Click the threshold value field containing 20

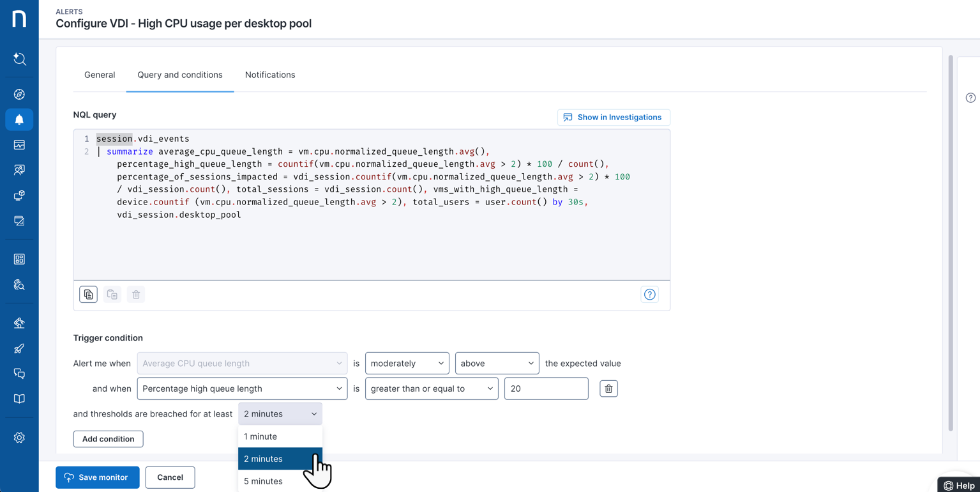coord(546,388)
